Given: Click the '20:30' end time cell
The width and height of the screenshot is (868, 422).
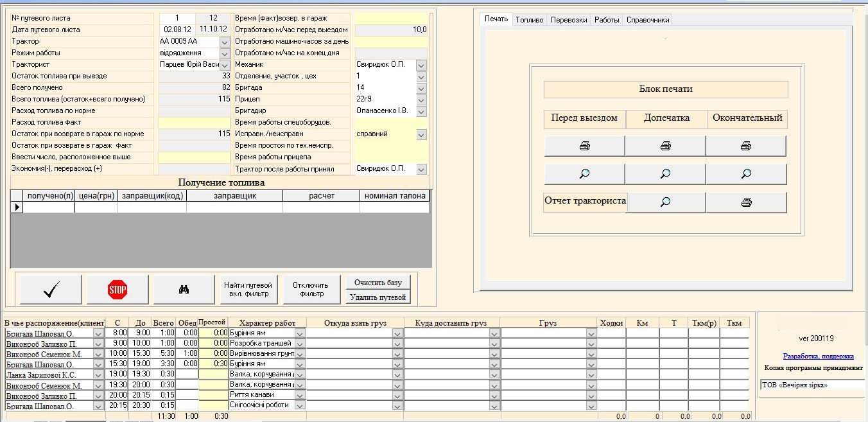Looking at the screenshot, I should (141, 405).
